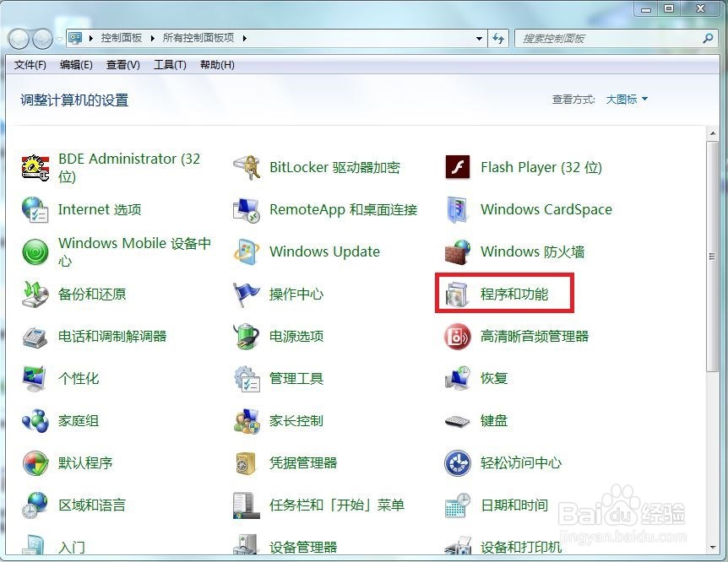Open the 默认程序 icon
This screenshot has height=562, width=728.
click(35, 463)
